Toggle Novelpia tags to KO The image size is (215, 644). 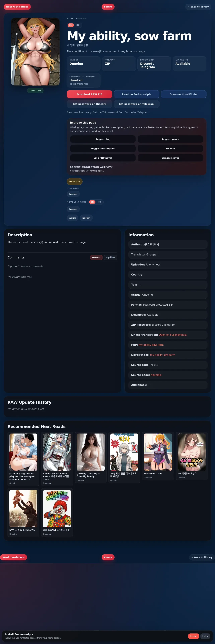(99, 202)
